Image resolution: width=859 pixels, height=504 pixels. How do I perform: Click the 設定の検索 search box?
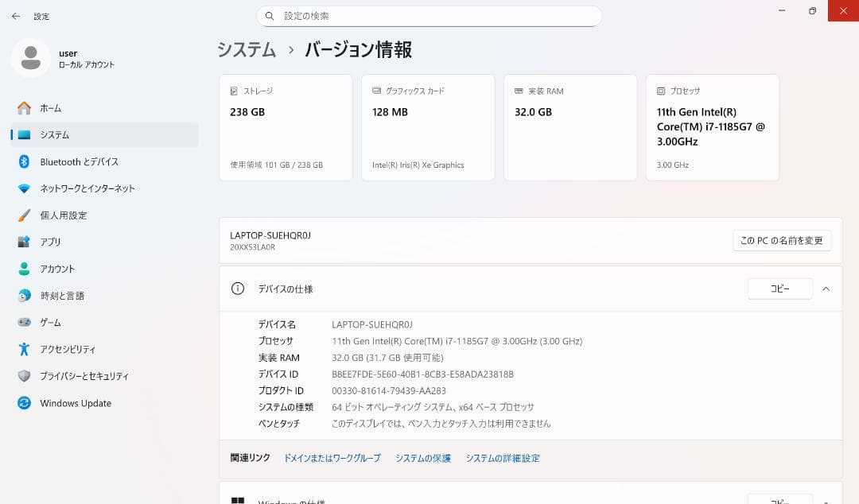click(429, 16)
